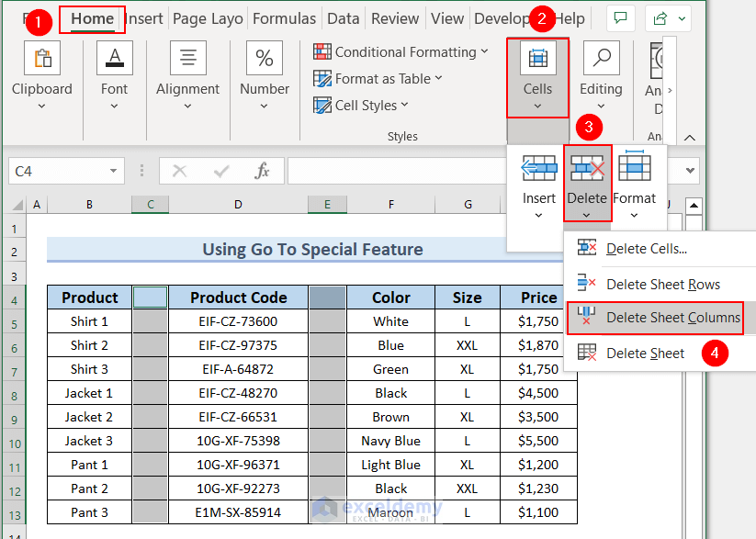Open the Clipboard group icon

coord(41,60)
